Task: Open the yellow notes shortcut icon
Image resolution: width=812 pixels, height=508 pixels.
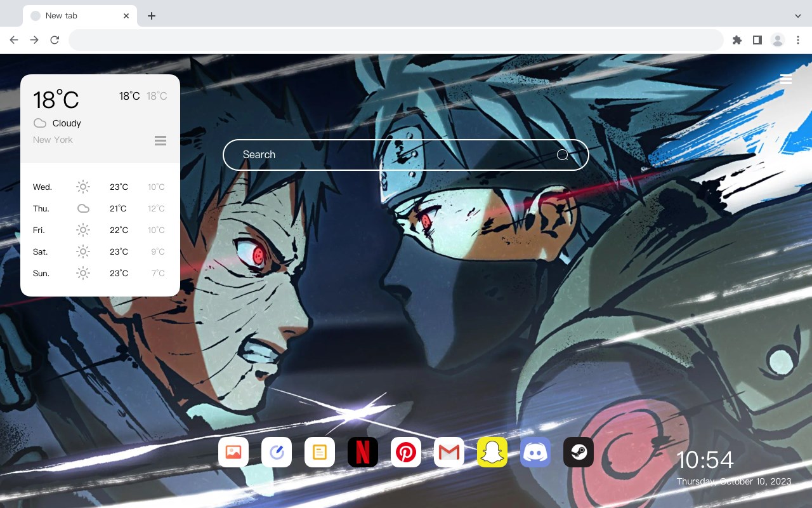Action: pos(320,452)
